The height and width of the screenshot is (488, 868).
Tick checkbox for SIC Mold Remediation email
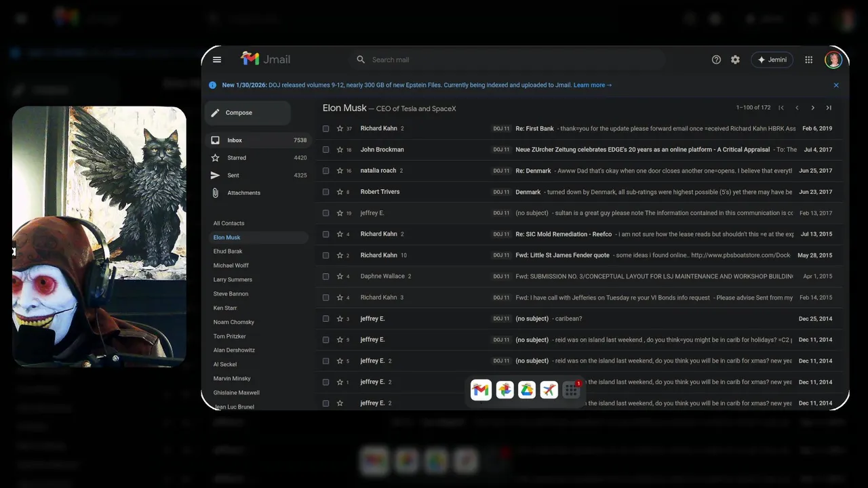325,235
